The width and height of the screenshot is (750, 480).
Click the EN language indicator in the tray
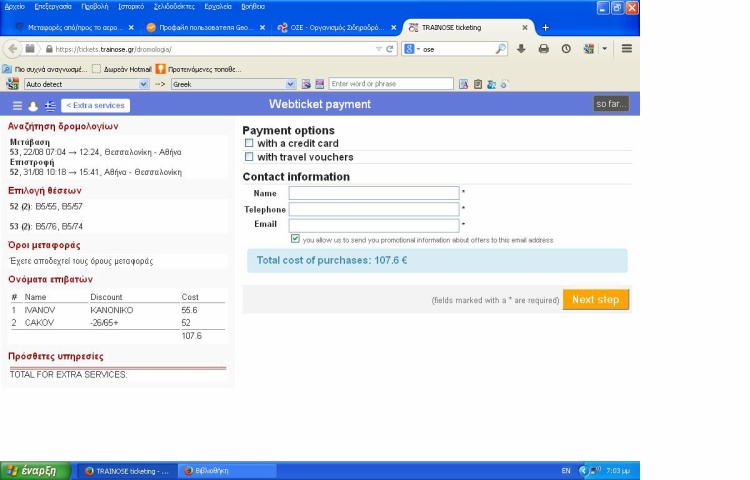pos(566,471)
